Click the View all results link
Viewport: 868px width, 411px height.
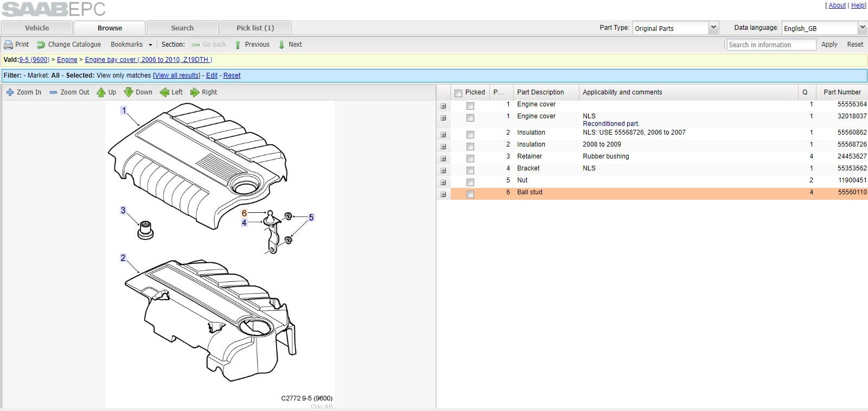coord(177,75)
